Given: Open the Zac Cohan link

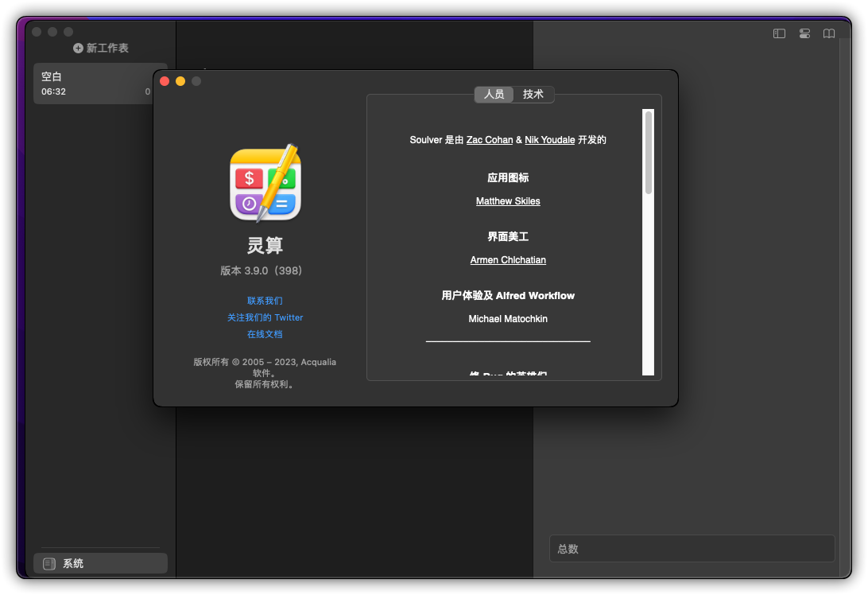Looking at the screenshot, I should click(x=490, y=140).
